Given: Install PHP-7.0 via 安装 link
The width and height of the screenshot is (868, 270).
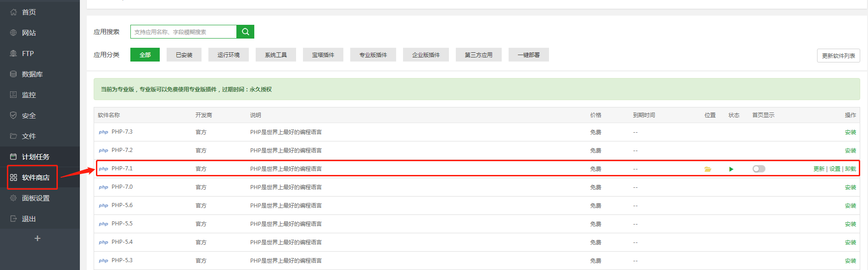Looking at the screenshot, I should tap(851, 187).
